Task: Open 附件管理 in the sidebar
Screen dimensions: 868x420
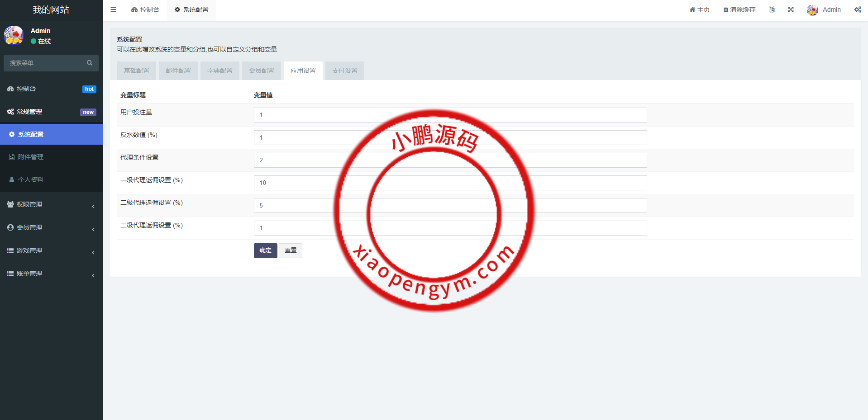Action: [31, 157]
